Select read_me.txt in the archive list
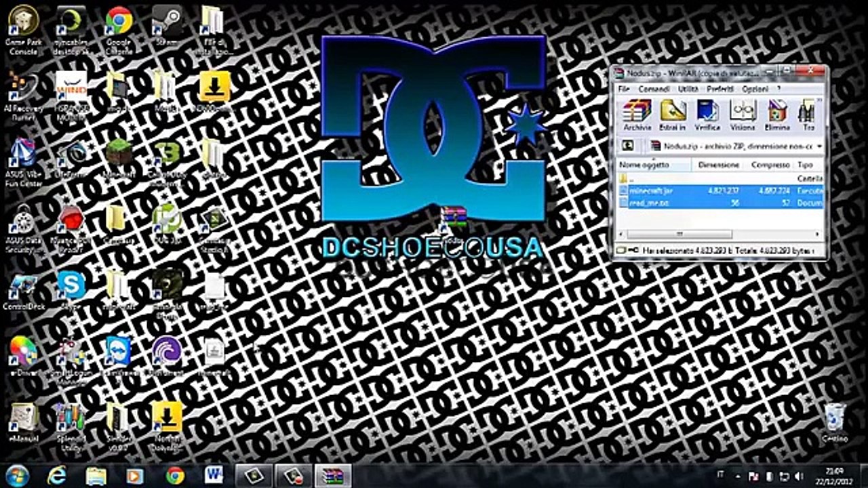The height and width of the screenshot is (488, 868). pyautogui.click(x=720, y=203)
